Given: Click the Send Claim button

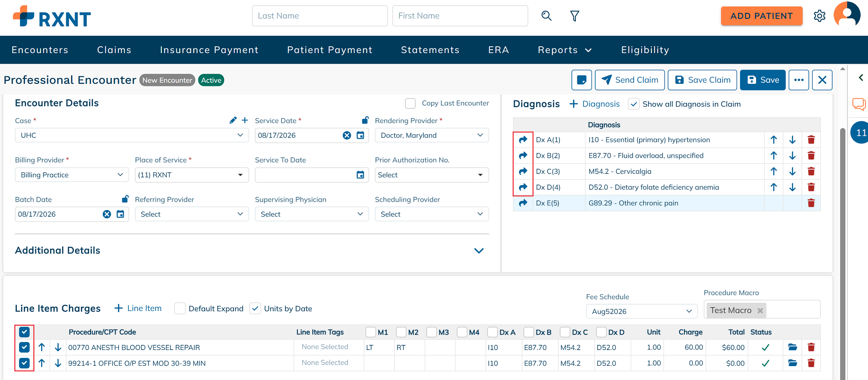Looking at the screenshot, I should (x=630, y=80).
